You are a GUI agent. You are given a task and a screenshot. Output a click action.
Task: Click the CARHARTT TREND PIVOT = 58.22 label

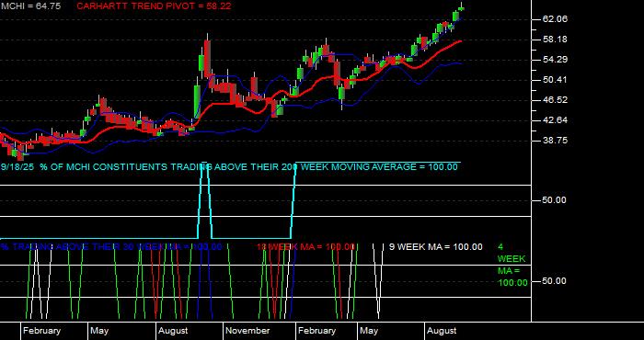tap(154, 6)
